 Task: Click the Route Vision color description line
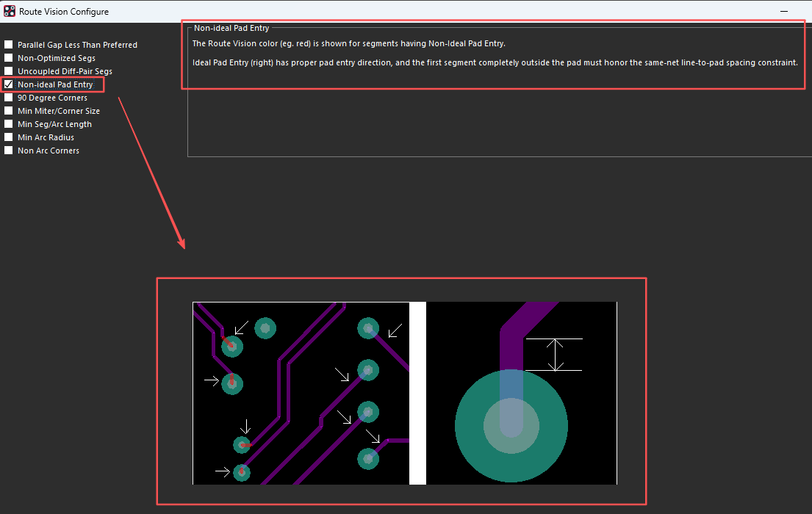tap(348, 43)
